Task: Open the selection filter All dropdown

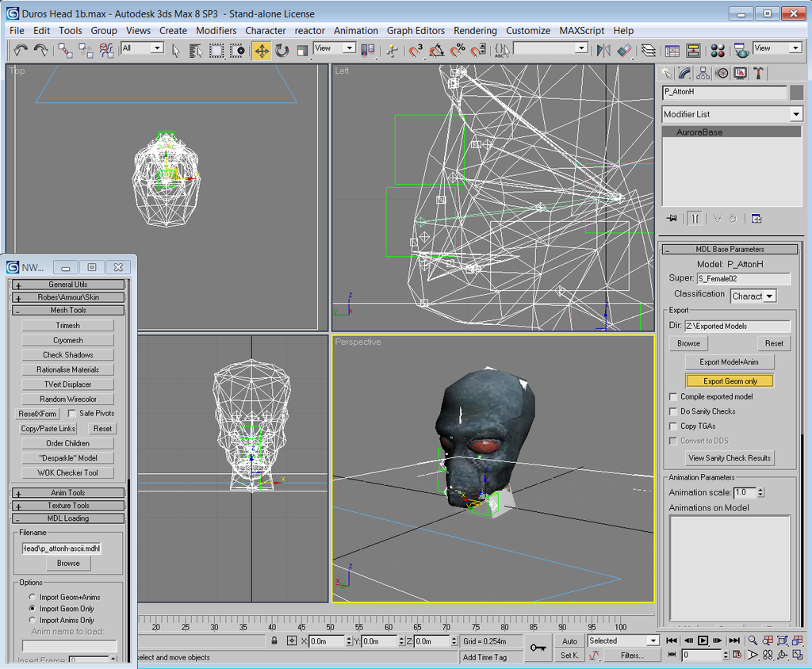Action: pyautogui.click(x=143, y=48)
